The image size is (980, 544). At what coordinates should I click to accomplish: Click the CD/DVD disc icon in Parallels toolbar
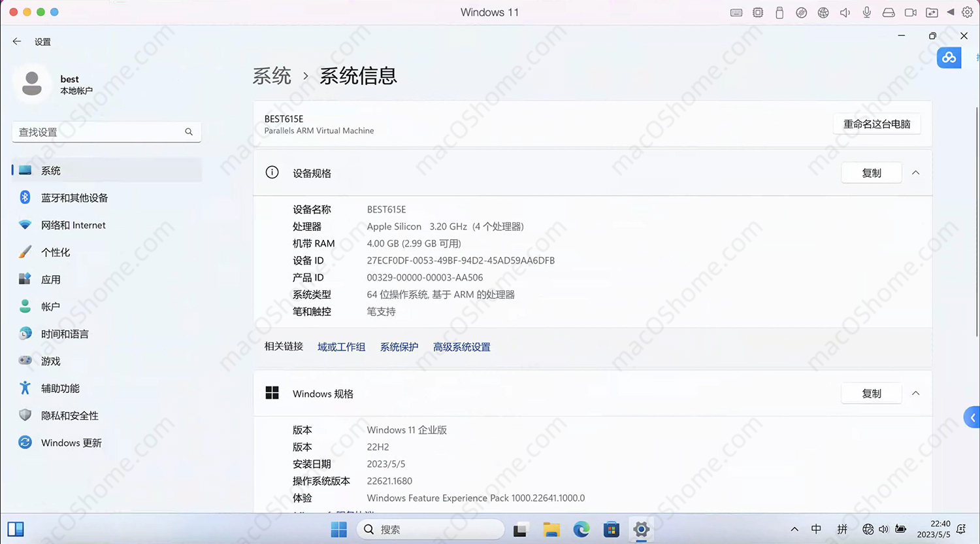coord(802,12)
